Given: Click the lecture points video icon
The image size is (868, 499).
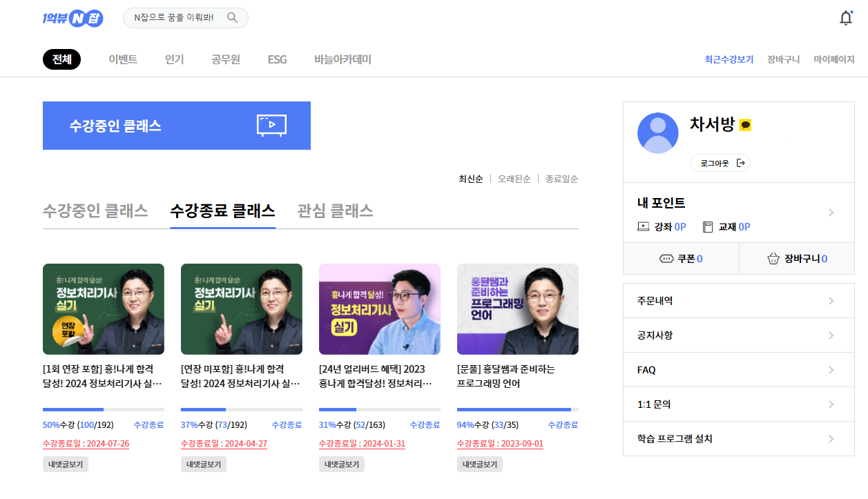Looking at the screenshot, I should (644, 226).
